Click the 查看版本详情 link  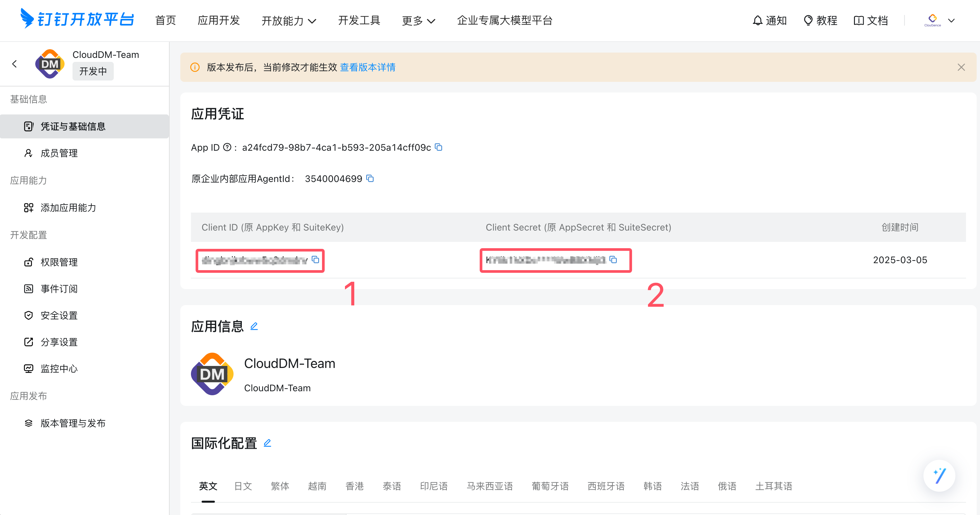[368, 67]
